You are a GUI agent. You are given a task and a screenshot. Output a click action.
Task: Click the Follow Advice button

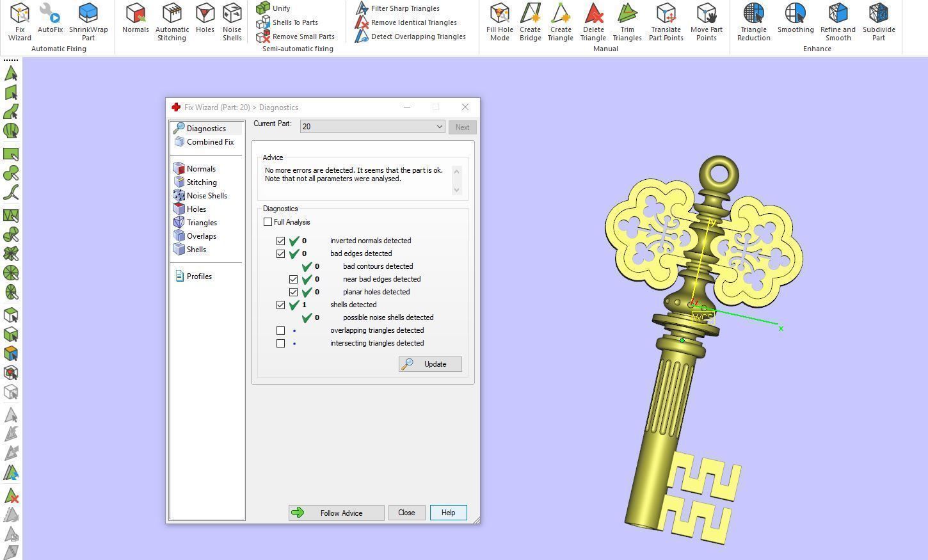(336, 513)
